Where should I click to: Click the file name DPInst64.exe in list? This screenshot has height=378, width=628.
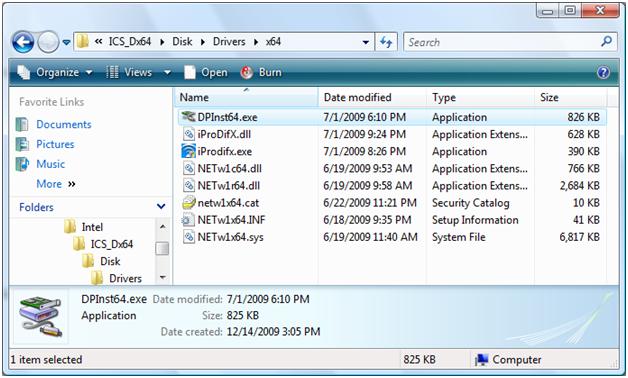click(x=227, y=117)
